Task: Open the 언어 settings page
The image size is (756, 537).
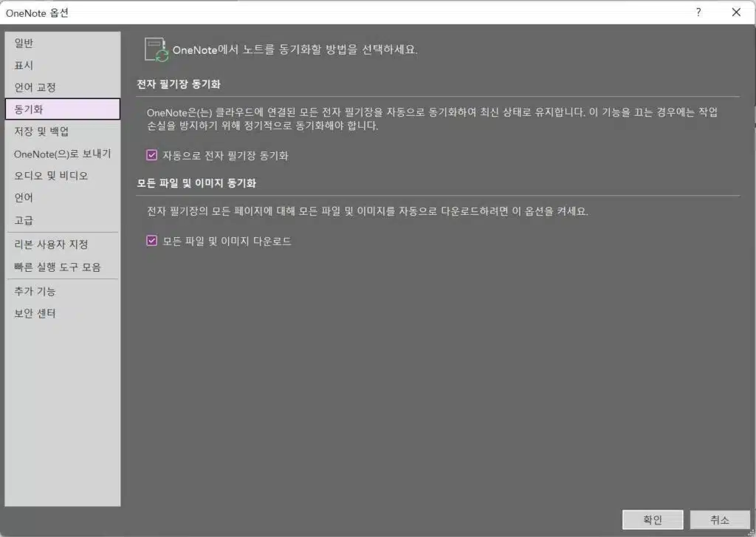Action: [x=62, y=198]
